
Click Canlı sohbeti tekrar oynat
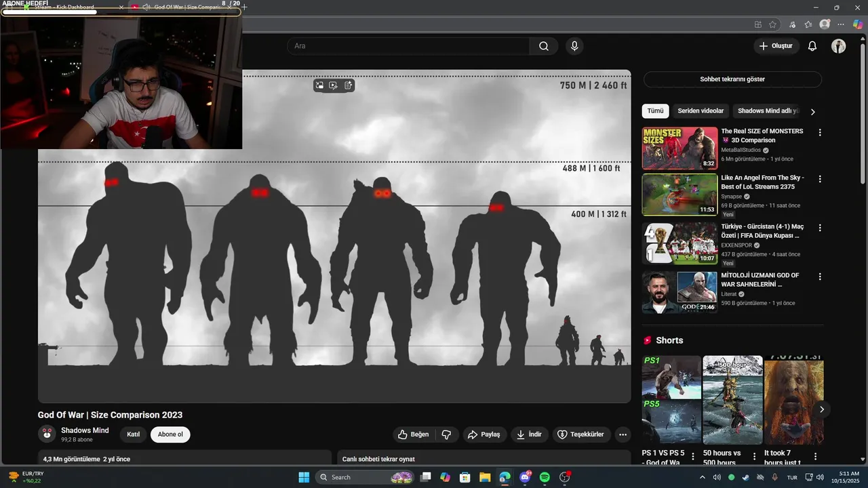378,459
